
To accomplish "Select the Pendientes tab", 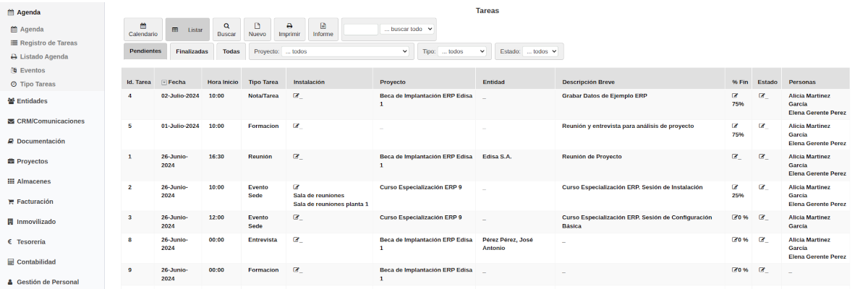I will [145, 51].
